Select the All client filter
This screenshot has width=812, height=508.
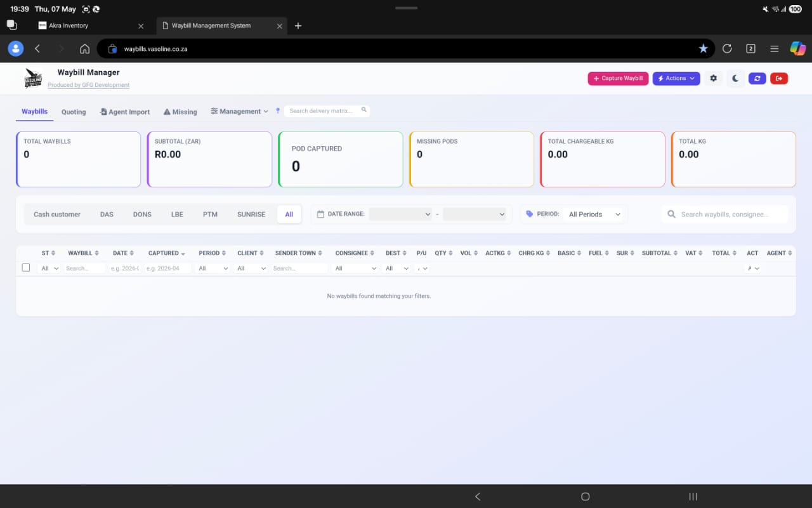tap(289, 214)
